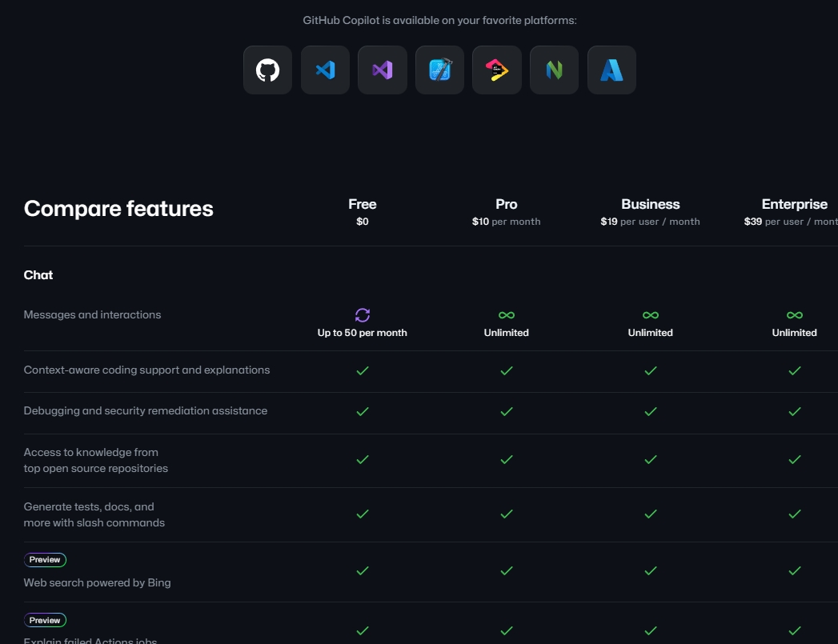This screenshot has width=838, height=644.
Task: Click the Compare features heading
Action: pyautogui.click(x=118, y=208)
